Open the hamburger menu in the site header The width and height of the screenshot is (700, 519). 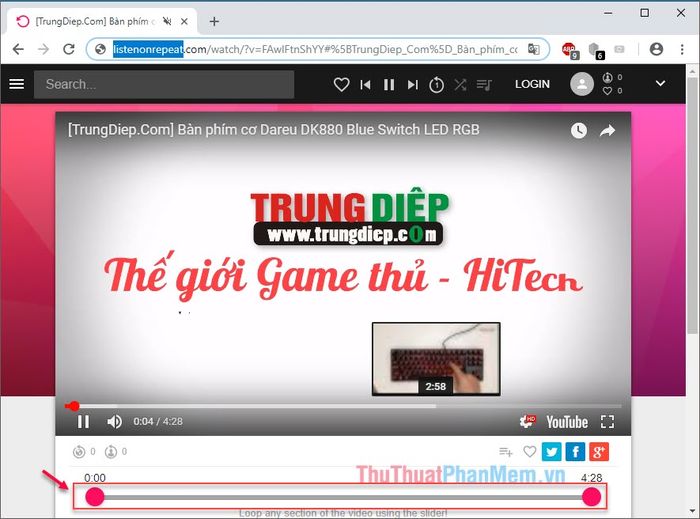[x=17, y=84]
